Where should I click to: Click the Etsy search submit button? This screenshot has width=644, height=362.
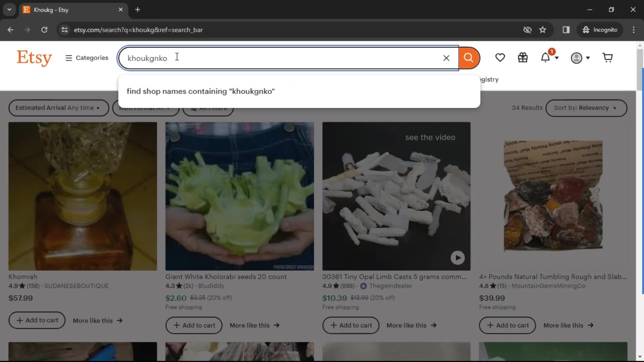(x=468, y=58)
